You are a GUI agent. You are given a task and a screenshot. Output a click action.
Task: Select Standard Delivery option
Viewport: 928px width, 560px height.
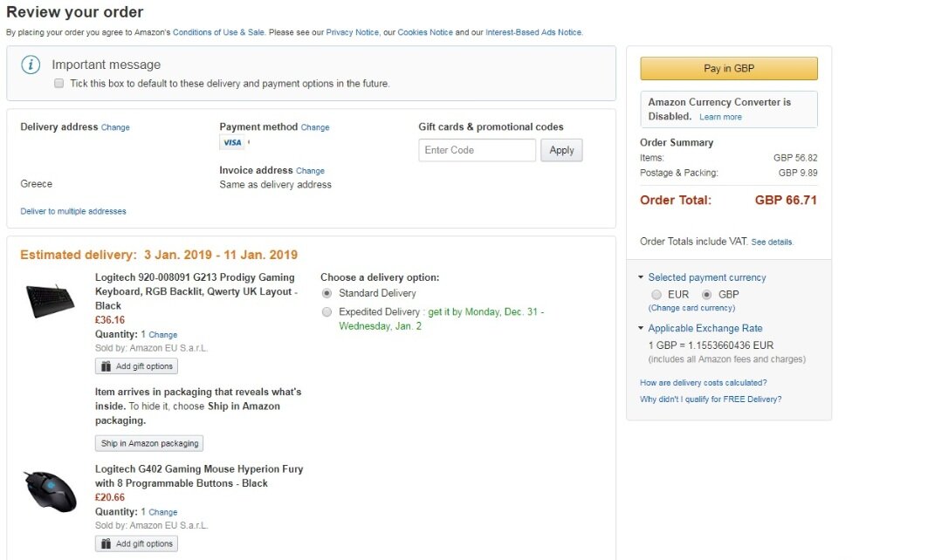click(327, 293)
